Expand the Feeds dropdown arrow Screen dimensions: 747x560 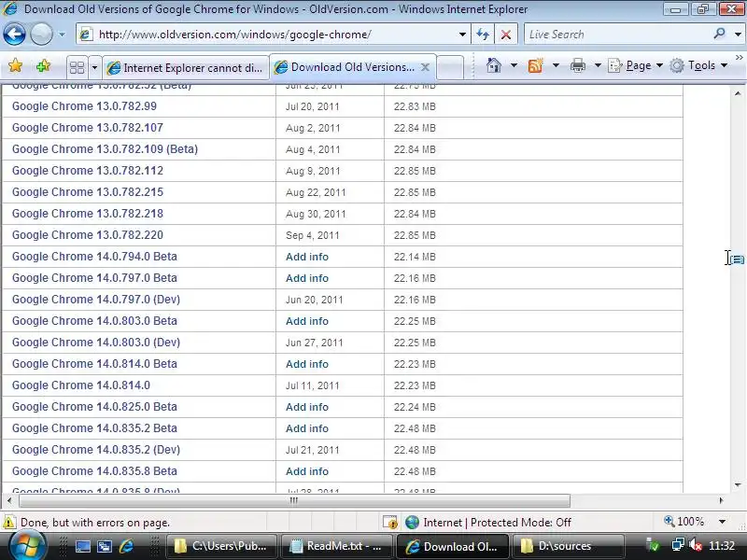click(556, 65)
